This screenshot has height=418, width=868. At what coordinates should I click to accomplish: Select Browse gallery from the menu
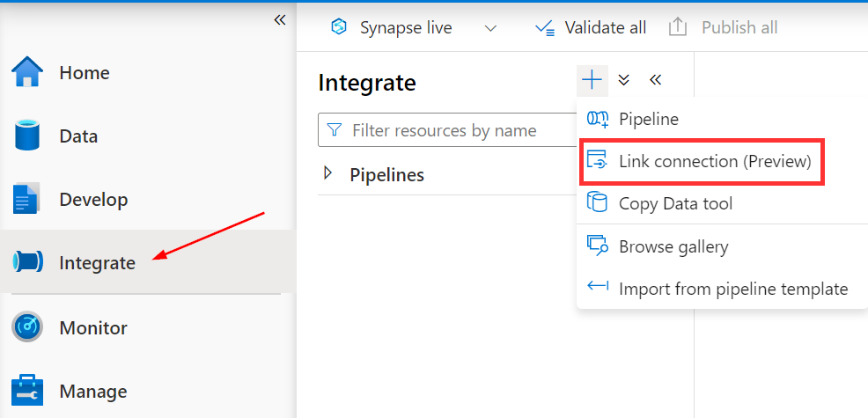pos(673,246)
